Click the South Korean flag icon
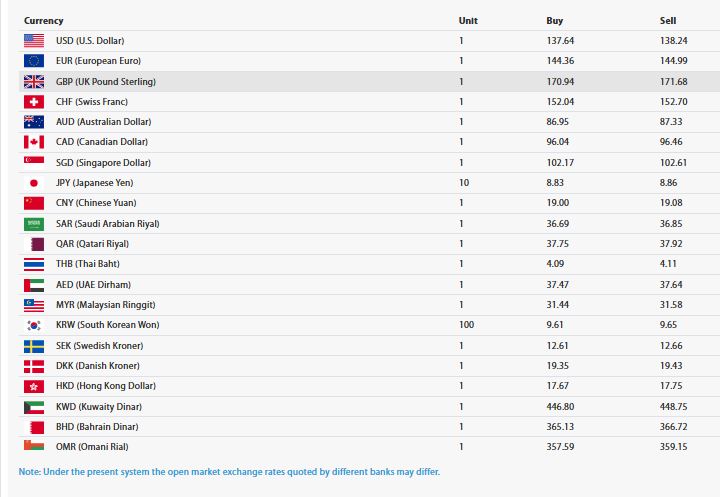Image resolution: width=720 pixels, height=497 pixels. (34, 325)
